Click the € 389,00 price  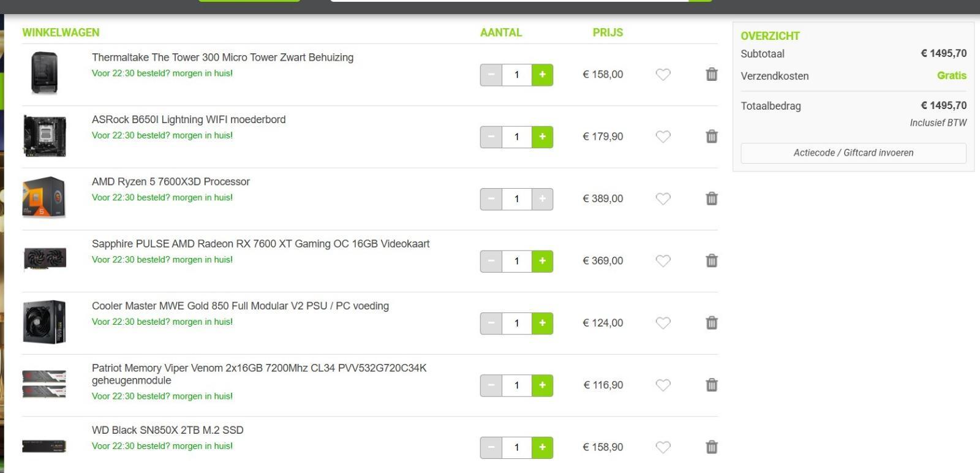click(x=603, y=199)
